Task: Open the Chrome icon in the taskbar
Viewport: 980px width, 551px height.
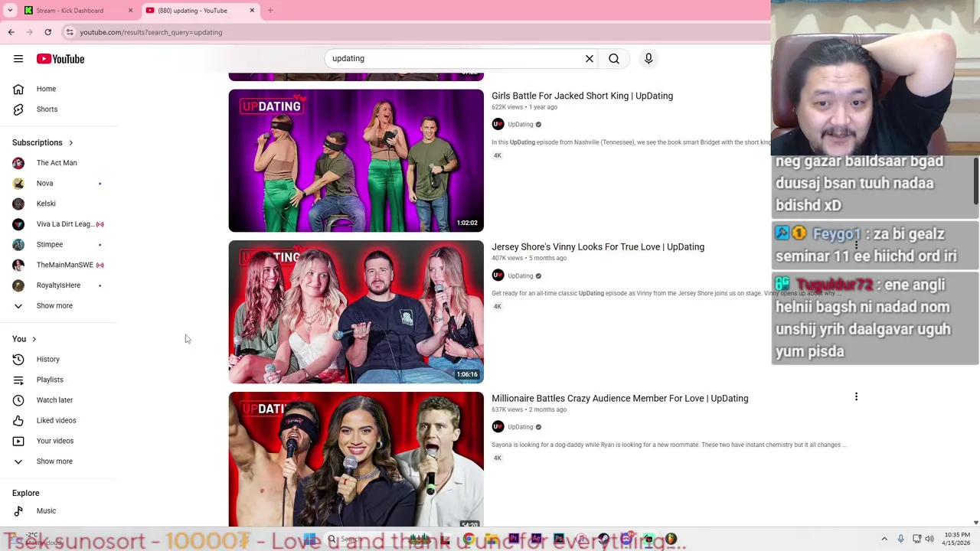Action: pos(469,539)
